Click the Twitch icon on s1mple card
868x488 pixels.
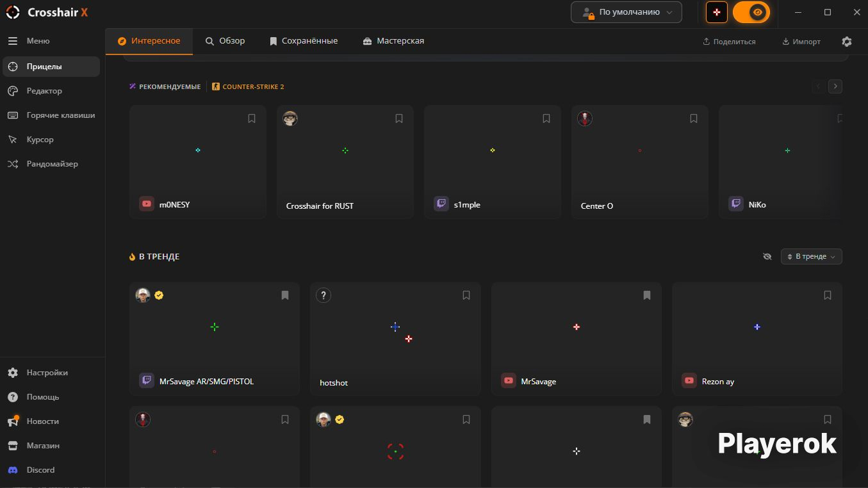(x=441, y=204)
